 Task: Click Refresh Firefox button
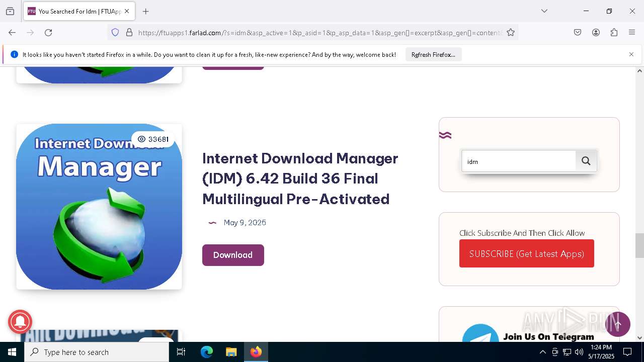pyautogui.click(x=433, y=54)
